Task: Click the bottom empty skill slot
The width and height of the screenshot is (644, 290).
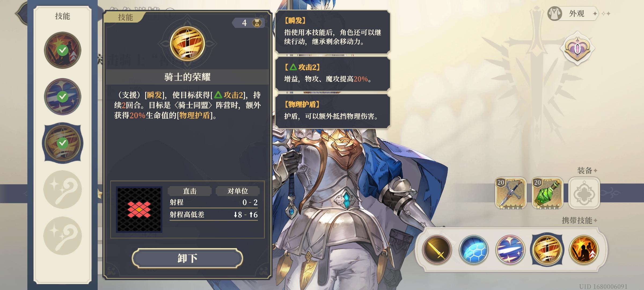Action: click(63, 236)
